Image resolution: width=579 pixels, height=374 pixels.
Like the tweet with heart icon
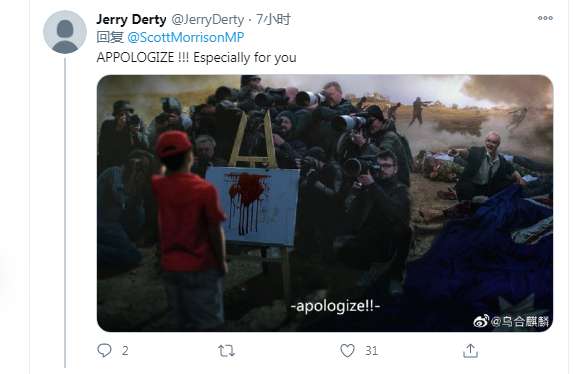click(347, 350)
